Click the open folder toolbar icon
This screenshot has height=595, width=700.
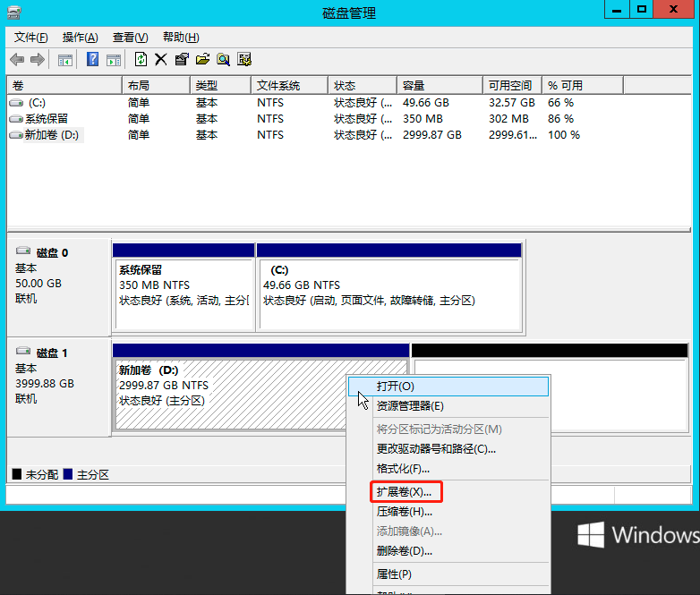coord(202,59)
